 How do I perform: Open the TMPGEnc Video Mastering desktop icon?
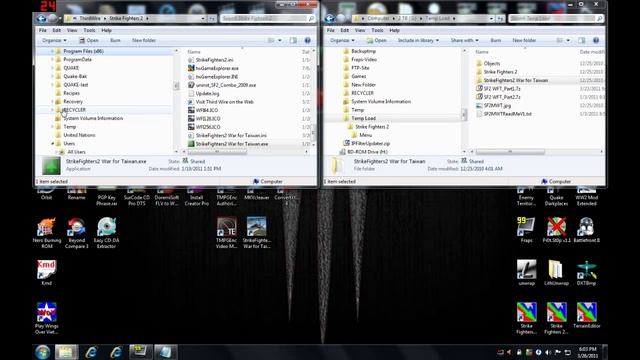(227, 233)
